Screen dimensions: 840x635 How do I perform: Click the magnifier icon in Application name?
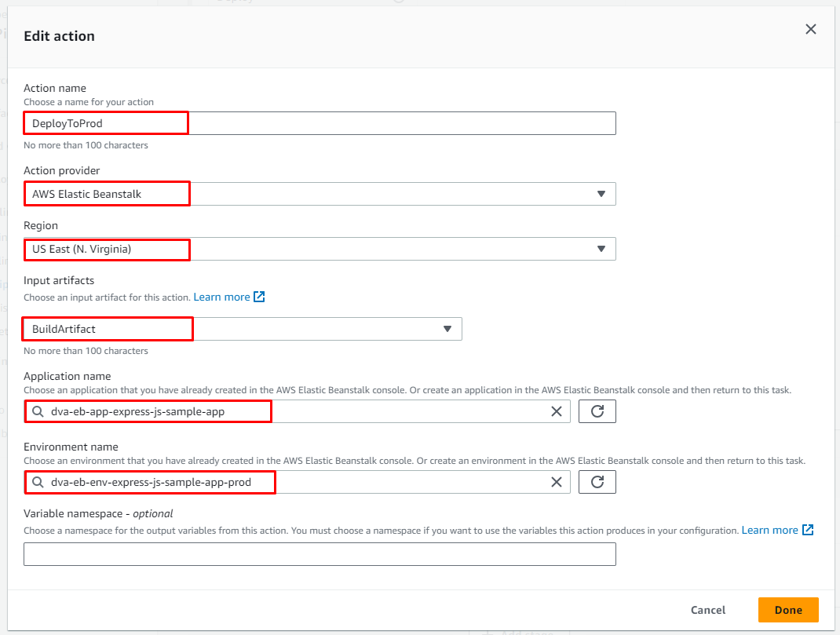38,412
